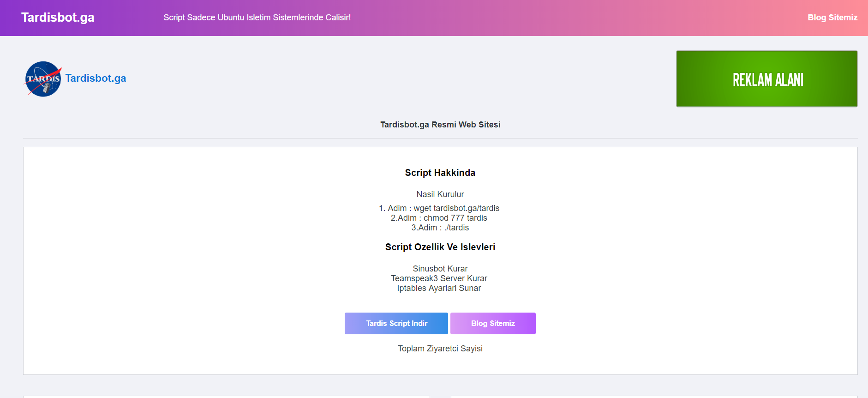The image size is (868, 398).
Task: Select the 'Tardisbot.ga Resmi Web Sitesi' heading
Action: click(x=440, y=125)
